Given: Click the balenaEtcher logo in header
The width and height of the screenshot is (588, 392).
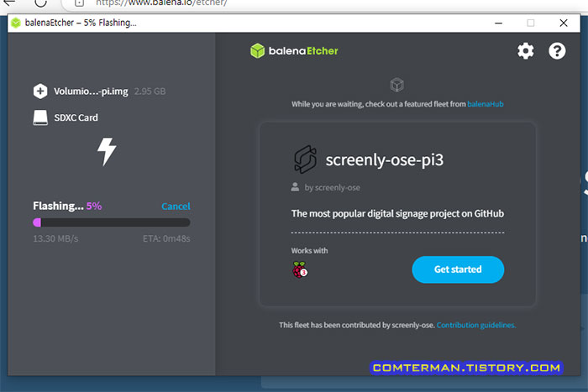Looking at the screenshot, I should point(294,50).
